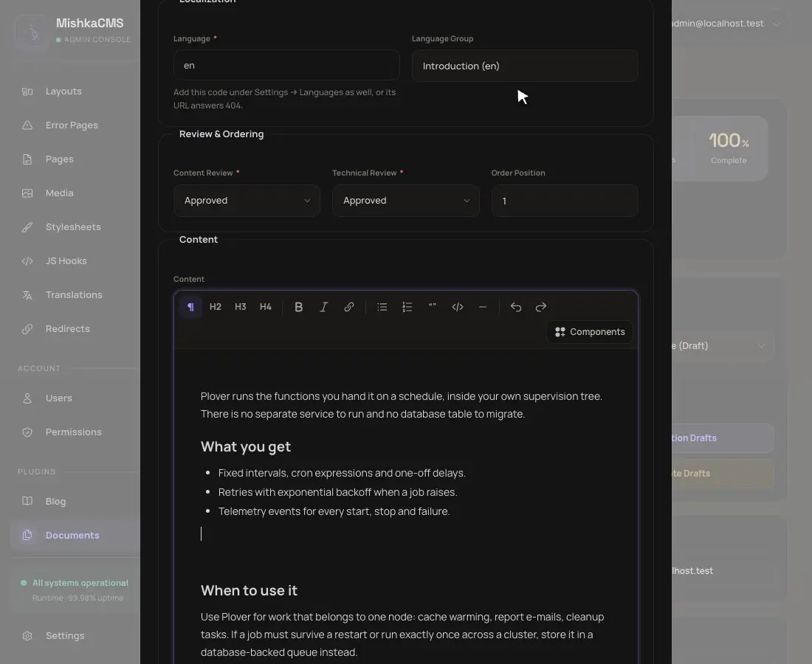Click 'Fixed intervals, cron expressions' bullet

pos(342,473)
